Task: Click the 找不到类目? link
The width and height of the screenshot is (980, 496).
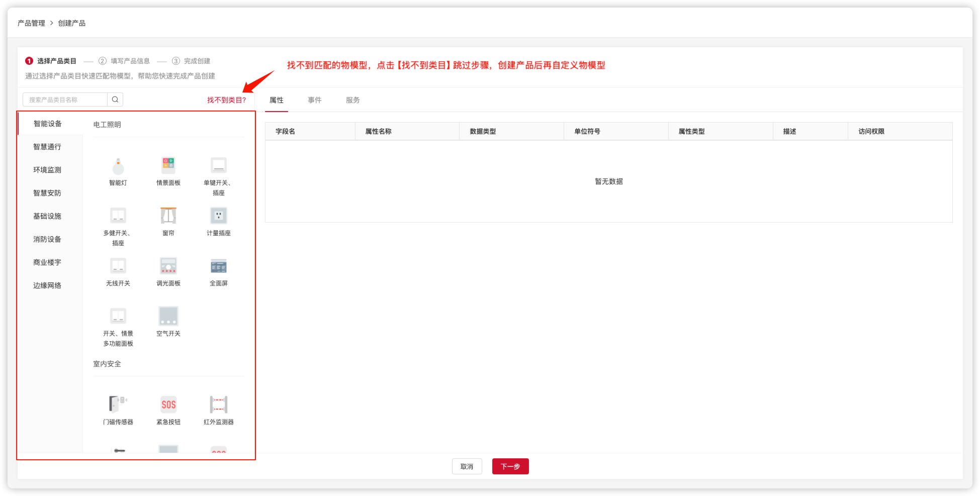Action: coord(226,100)
